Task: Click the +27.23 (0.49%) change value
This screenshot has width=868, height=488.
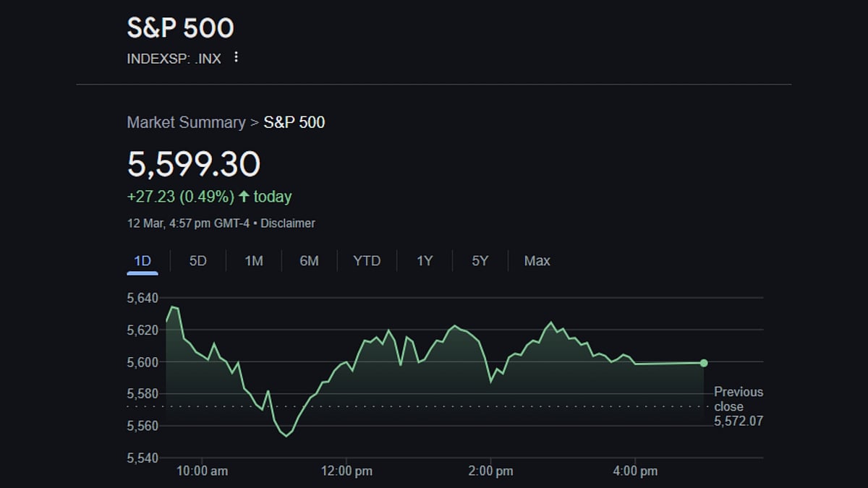Action: pyautogui.click(x=180, y=197)
